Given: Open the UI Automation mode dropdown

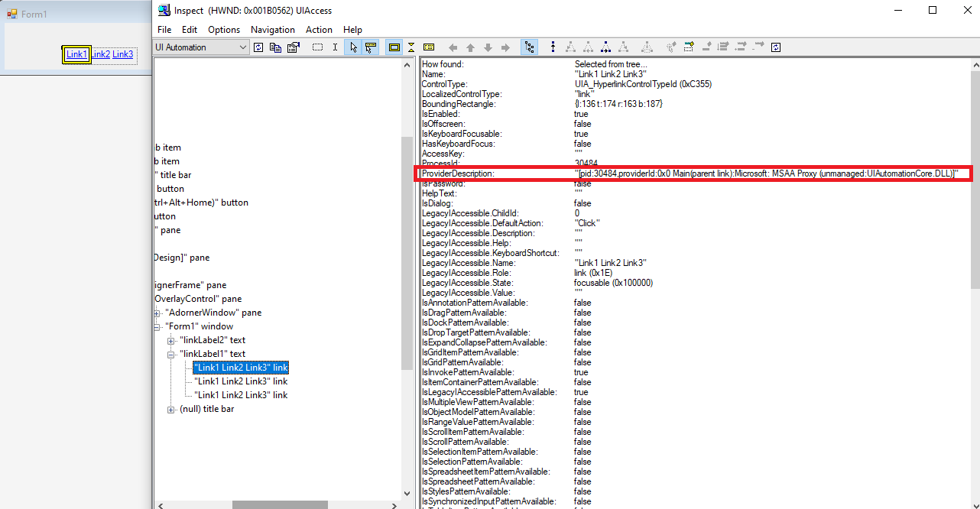Looking at the screenshot, I should tap(202, 47).
